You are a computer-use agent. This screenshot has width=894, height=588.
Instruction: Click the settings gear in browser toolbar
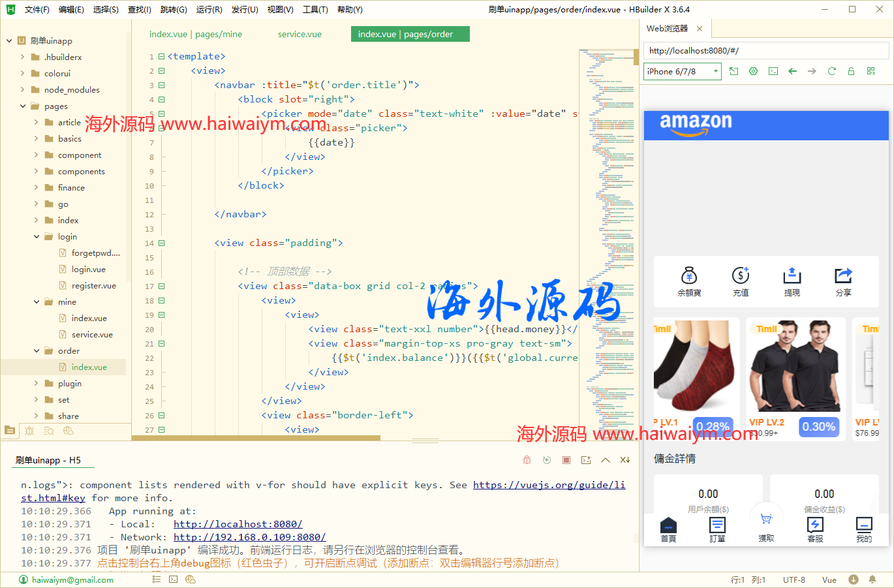tap(753, 71)
